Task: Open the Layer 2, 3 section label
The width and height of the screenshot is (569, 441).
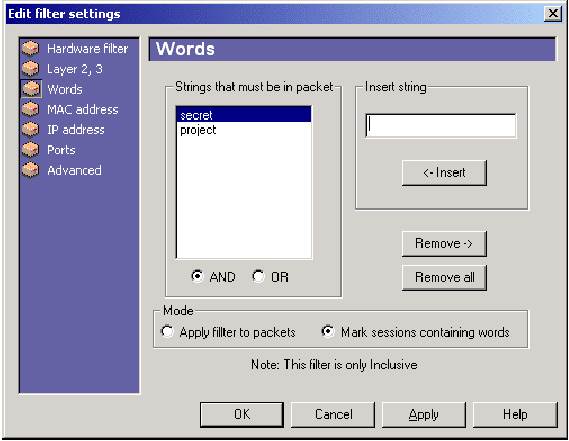Action: (75, 69)
